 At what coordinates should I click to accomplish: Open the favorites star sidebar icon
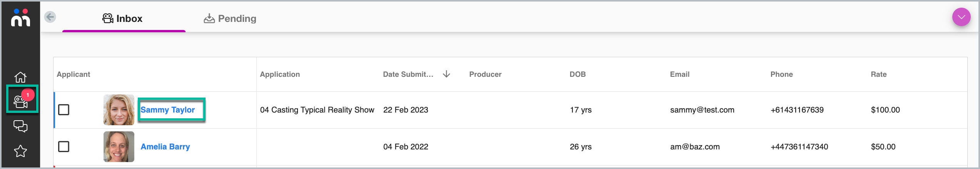(x=20, y=151)
